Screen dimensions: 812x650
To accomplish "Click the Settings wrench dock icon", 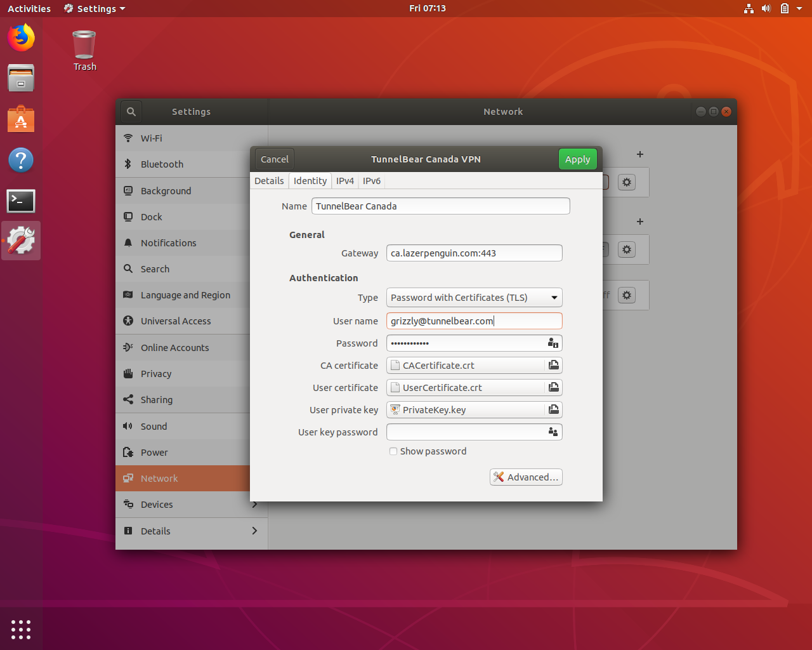I will [x=21, y=241].
